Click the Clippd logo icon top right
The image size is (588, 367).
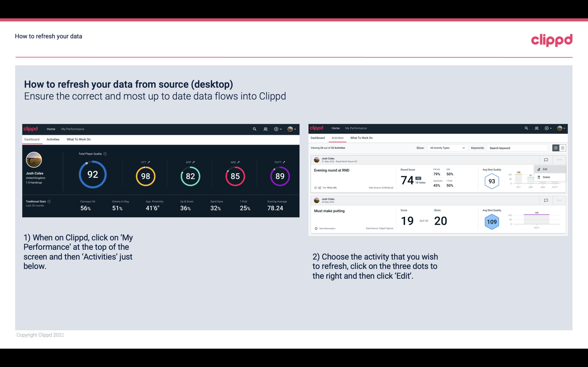point(552,40)
